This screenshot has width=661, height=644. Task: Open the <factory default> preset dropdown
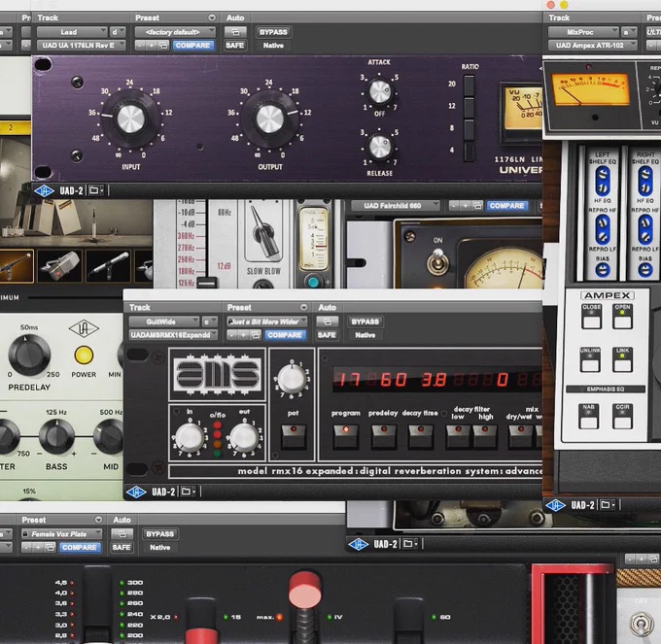pyautogui.click(x=175, y=32)
